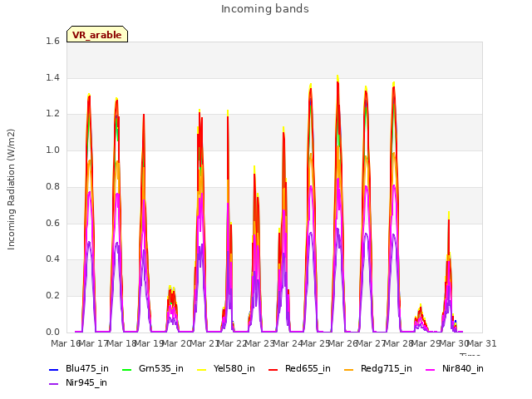Toggle the Blu475_in legend entry
The height and width of the screenshot is (399, 532).
(79, 368)
